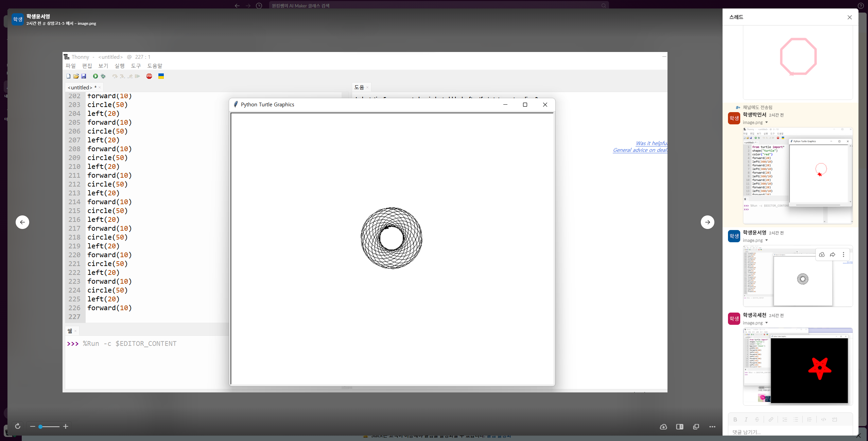Download image using bottom cloud icon
868x441 pixels.
point(663,427)
